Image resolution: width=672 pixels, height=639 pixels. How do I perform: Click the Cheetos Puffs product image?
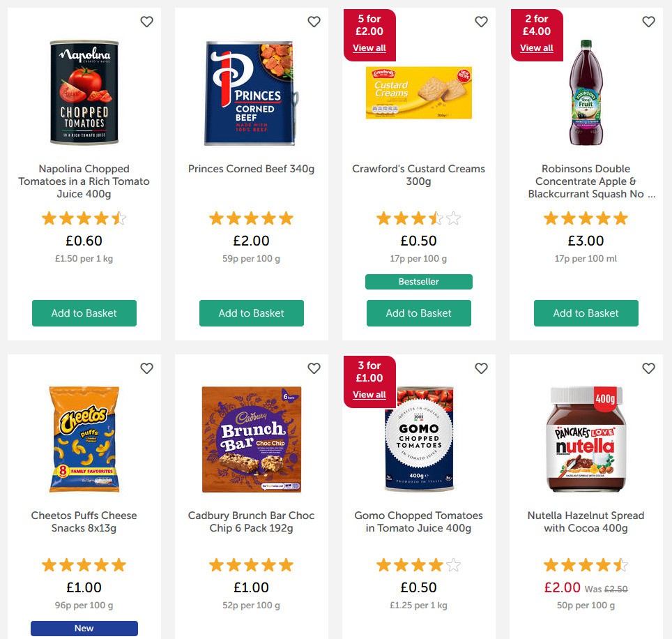click(84, 439)
